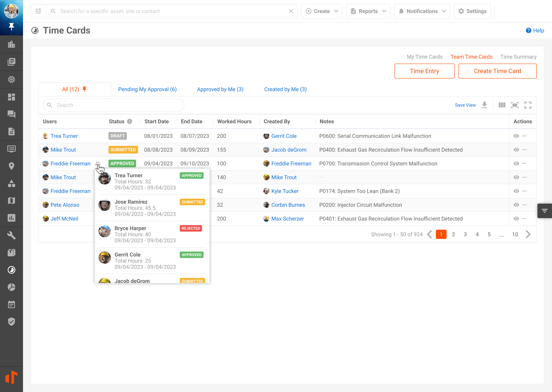This screenshot has width=552, height=392.
Task: Open the buildings icon in sidebar
Action: coord(11,44)
